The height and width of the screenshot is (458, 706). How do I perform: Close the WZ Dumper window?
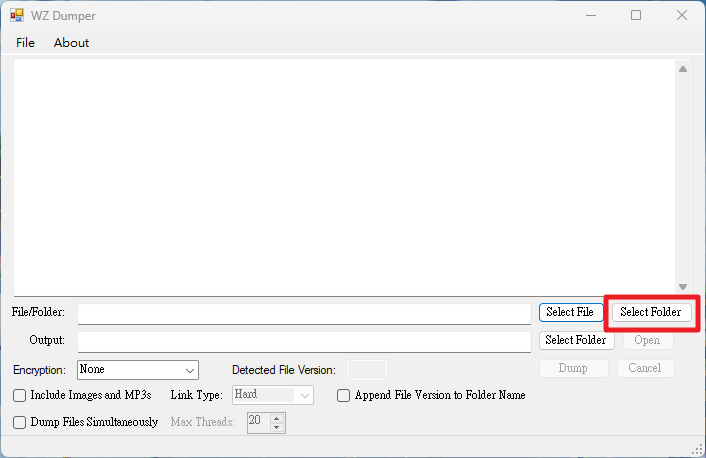[682, 15]
